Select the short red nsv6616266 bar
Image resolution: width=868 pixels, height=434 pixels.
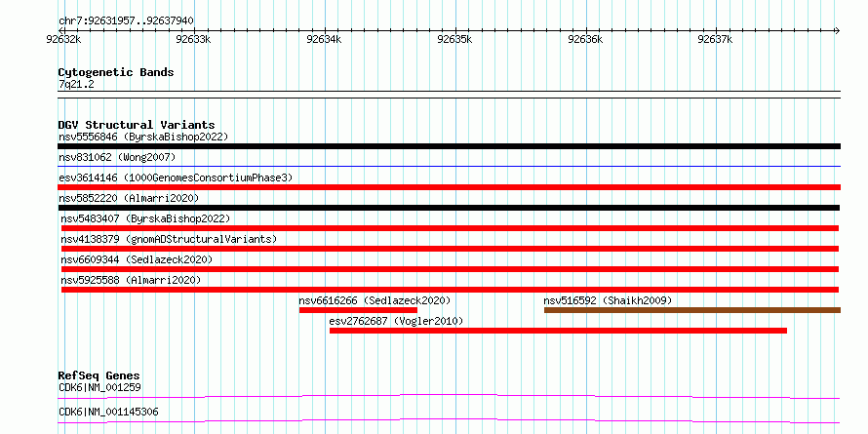coord(358,310)
